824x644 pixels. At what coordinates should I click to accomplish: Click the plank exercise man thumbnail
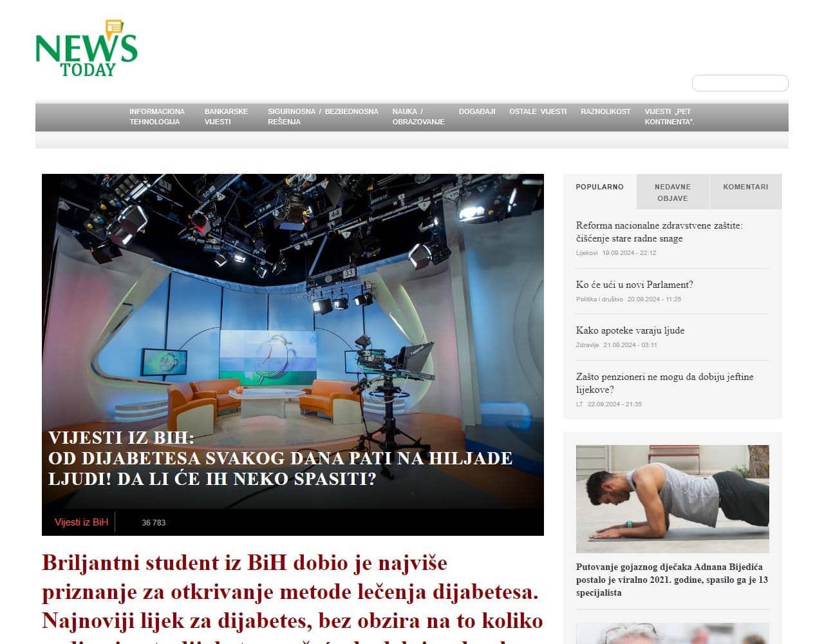click(672, 498)
